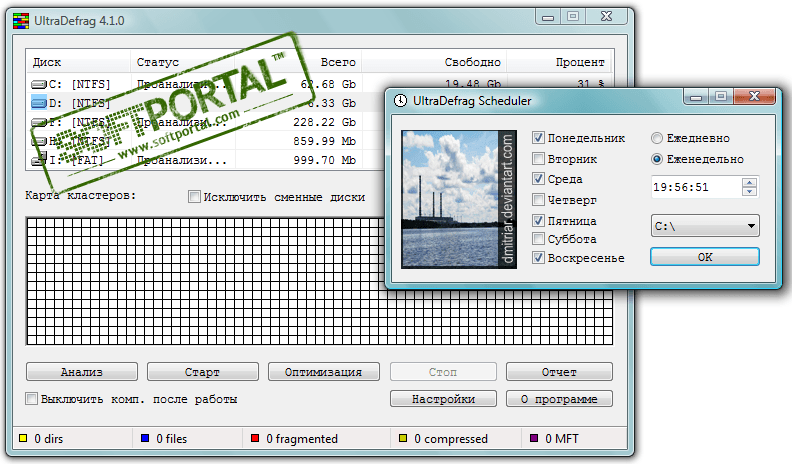Sort by the Свободно column header
This screenshot has height=464, width=792.
(434, 62)
